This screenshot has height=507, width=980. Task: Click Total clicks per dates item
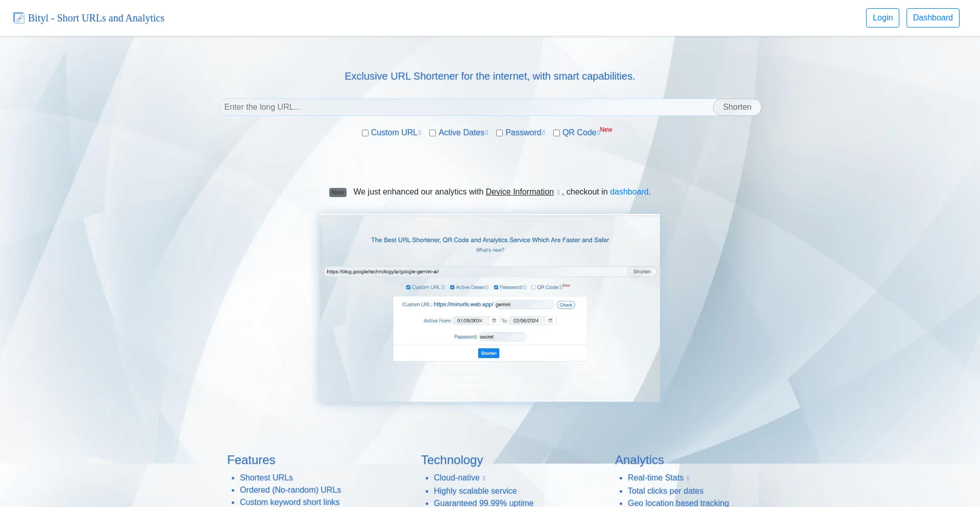[x=666, y=491]
